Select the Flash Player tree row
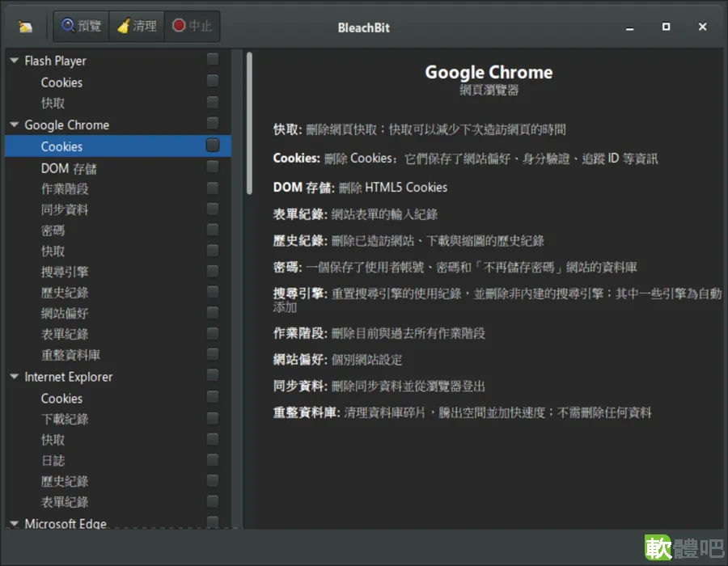Image resolution: width=728 pixels, height=566 pixels. [x=118, y=61]
